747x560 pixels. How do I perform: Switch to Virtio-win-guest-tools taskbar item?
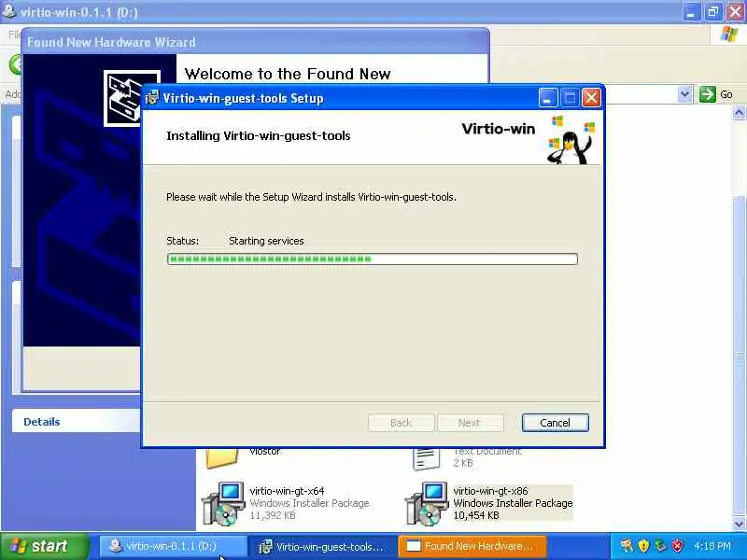(323, 547)
